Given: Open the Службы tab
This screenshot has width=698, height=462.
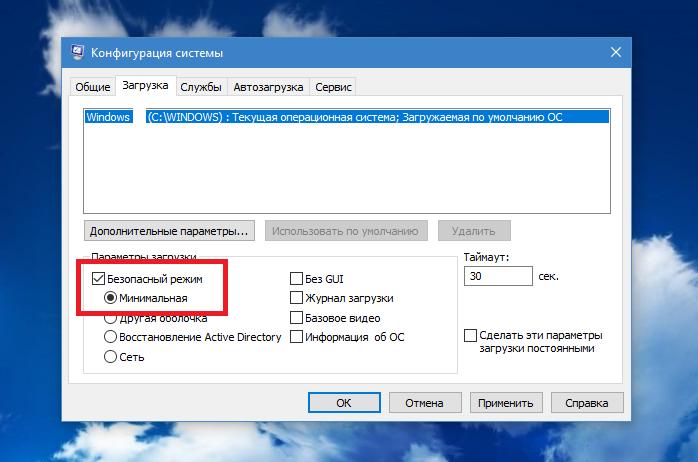Looking at the screenshot, I should coord(201,87).
